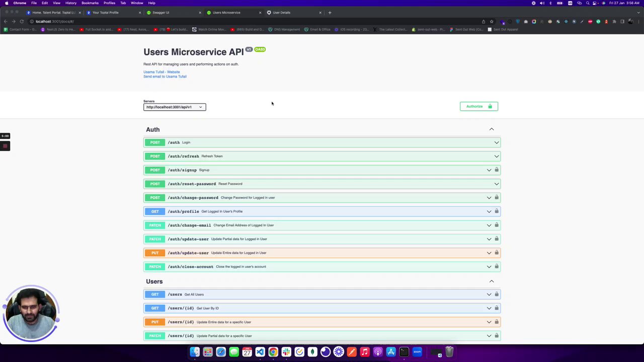Viewport: 644px width, 362px height.
Task: Open Calendar from the Dock
Action: (x=247, y=352)
